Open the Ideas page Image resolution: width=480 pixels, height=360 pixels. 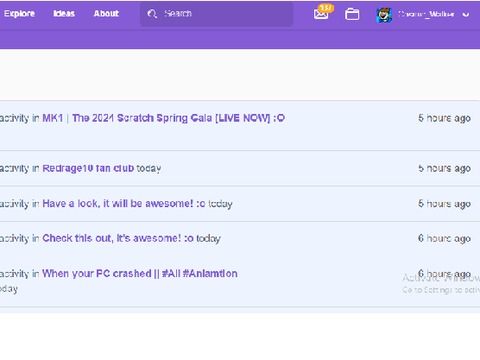[x=64, y=14]
